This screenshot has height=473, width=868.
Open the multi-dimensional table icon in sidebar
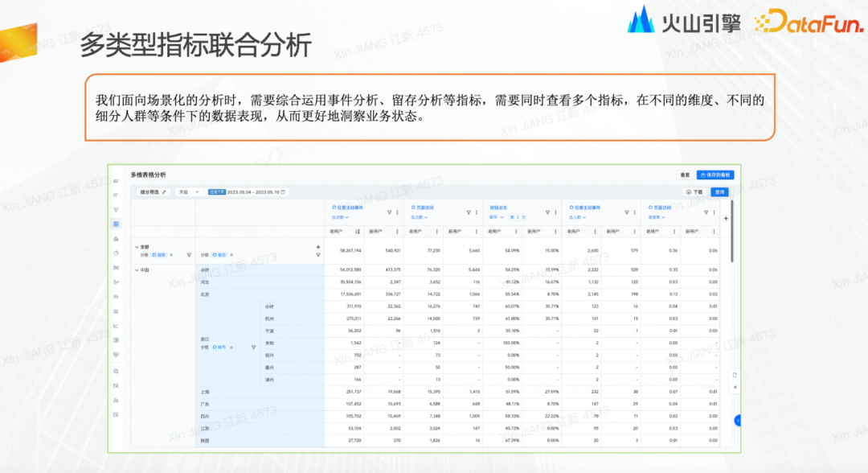(x=116, y=224)
